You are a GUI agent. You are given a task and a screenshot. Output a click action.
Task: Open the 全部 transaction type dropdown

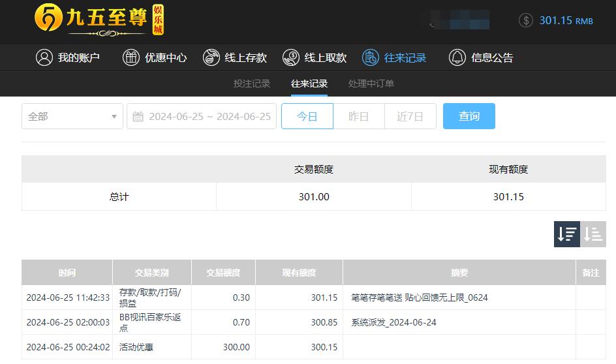coord(72,116)
